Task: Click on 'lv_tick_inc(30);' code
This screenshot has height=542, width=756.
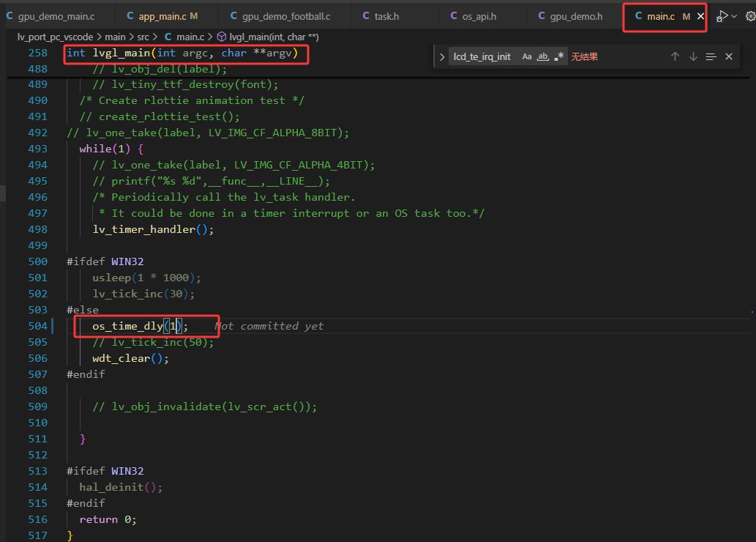Action: (x=143, y=294)
